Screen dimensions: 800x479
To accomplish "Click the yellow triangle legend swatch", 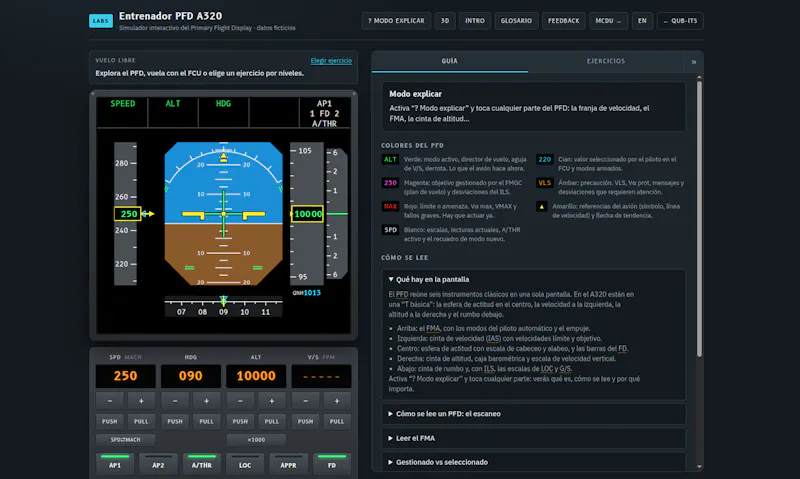I will pyautogui.click(x=542, y=207).
